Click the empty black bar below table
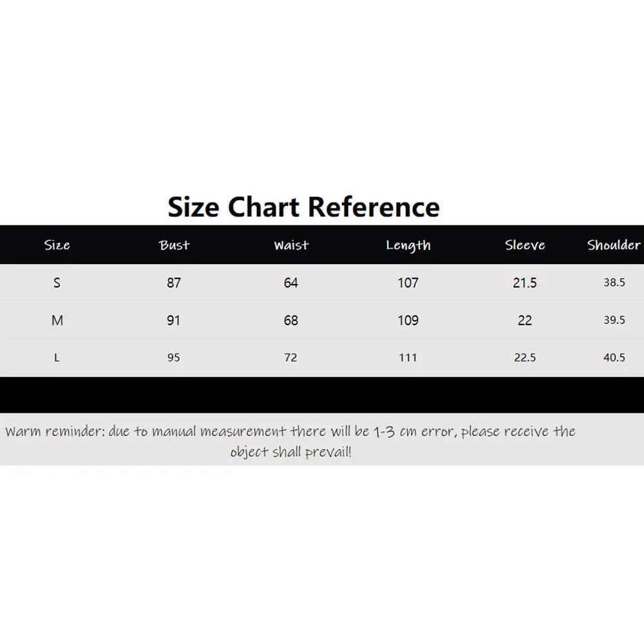Viewport: 644px width, 644px height. pyautogui.click(x=322, y=395)
